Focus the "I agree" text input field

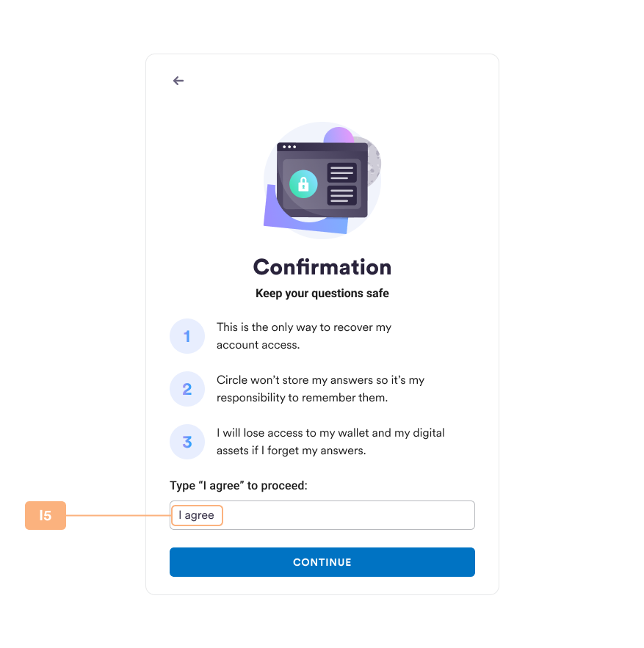(322, 515)
